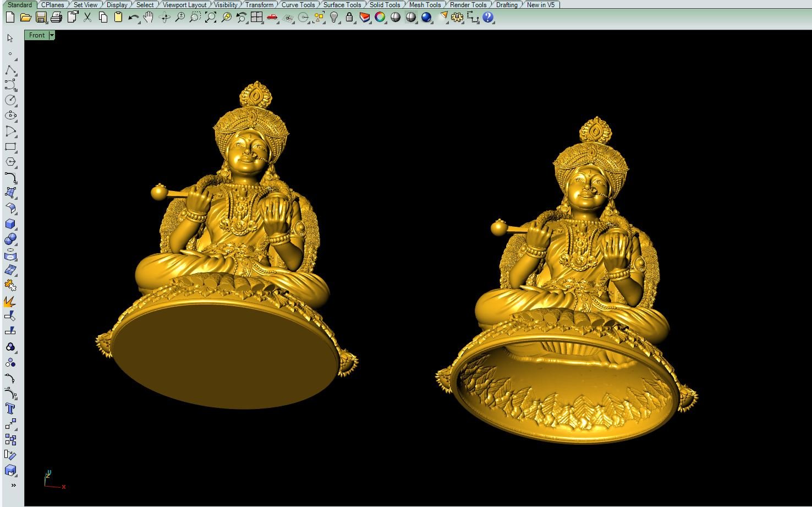The height and width of the screenshot is (507, 812).
Task: Select the Box solid tool
Action: tap(10, 224)
